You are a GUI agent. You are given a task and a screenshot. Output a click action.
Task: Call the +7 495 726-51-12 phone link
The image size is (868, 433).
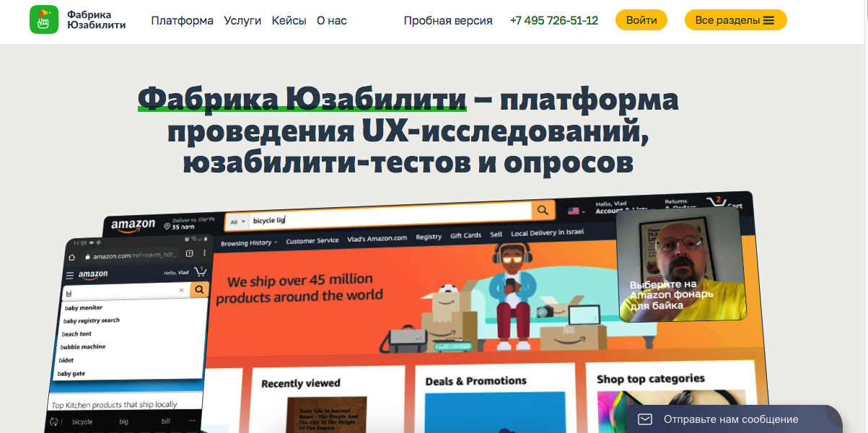pos(554,20)
